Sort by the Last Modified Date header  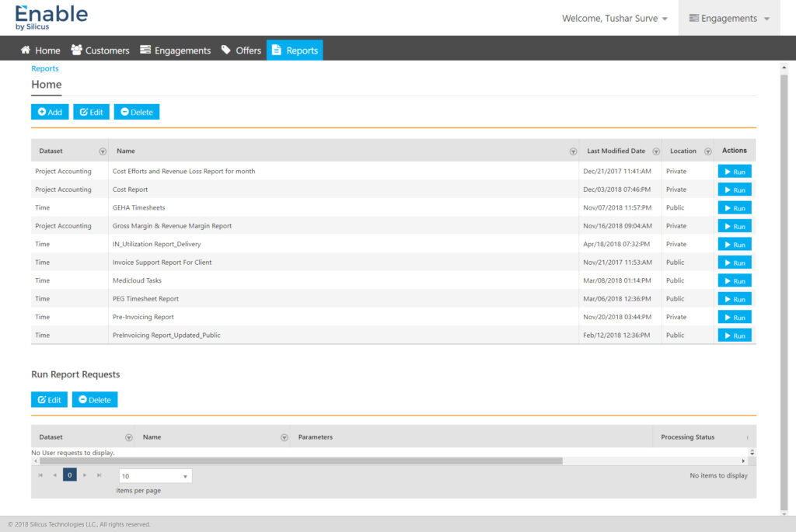[x=616, y=151]
